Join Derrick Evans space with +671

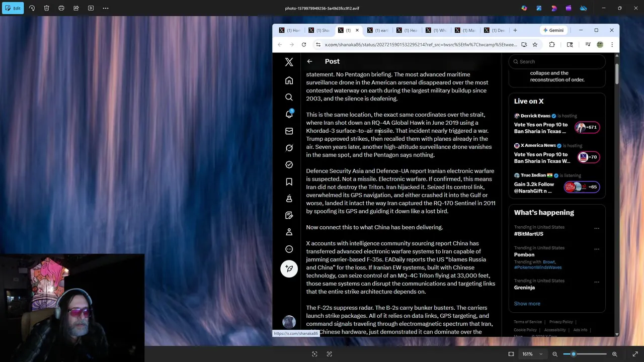click(588, 127)
